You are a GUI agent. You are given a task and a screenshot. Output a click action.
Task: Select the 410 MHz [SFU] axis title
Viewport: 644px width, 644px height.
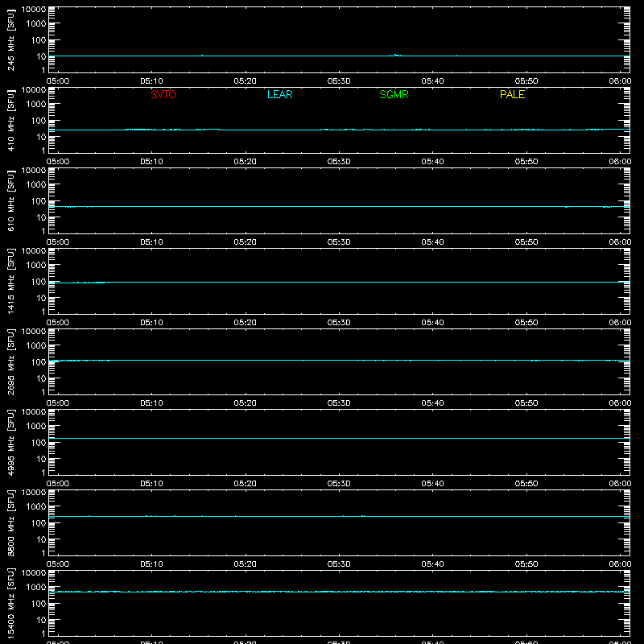(x=10, y=121)
